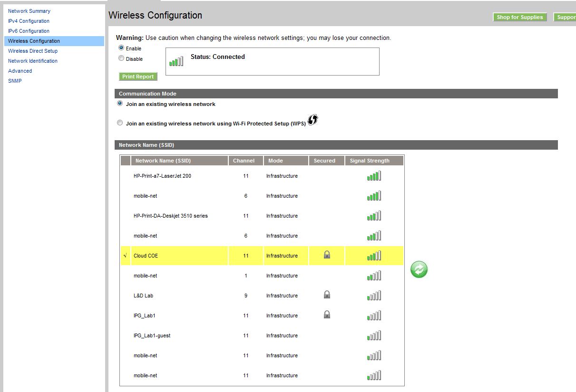This screenshot has width=576, height=392.
Task: Click the Mode column header
Action: pyautogui.click(x=286, y=161)
